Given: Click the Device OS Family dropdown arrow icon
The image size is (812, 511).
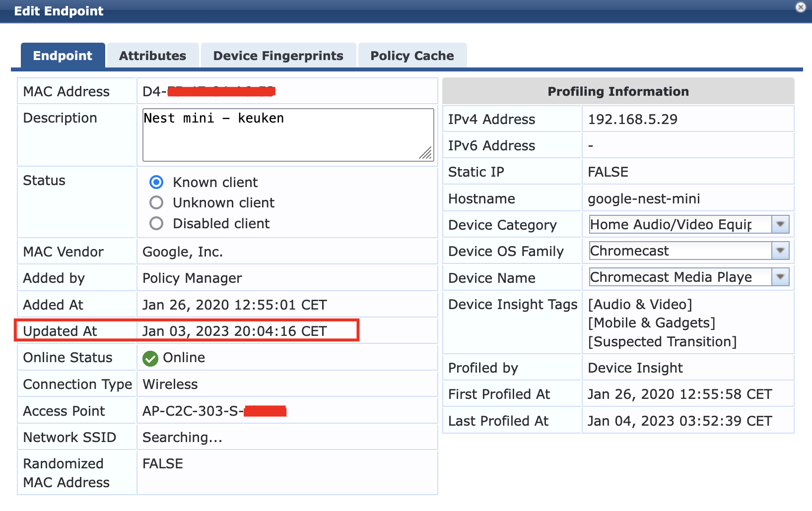Looking at the screenshot, I should [780, 251].
